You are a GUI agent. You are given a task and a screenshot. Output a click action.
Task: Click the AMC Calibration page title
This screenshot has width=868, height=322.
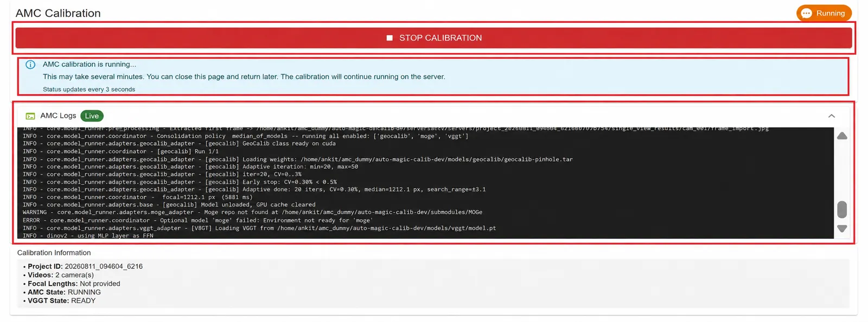pos(58,13)
